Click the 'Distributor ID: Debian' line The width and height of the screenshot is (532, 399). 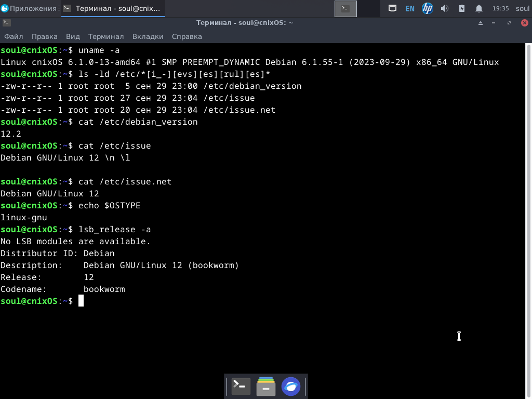coord(58,253)
